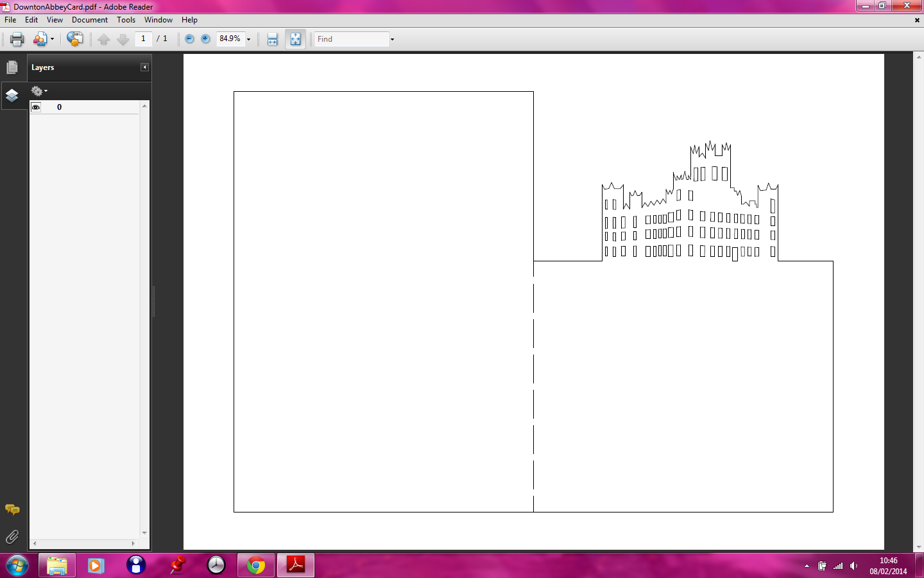Open the Find options dropdown arrow
Screen dimensions: 924x578
pos(392,39)
